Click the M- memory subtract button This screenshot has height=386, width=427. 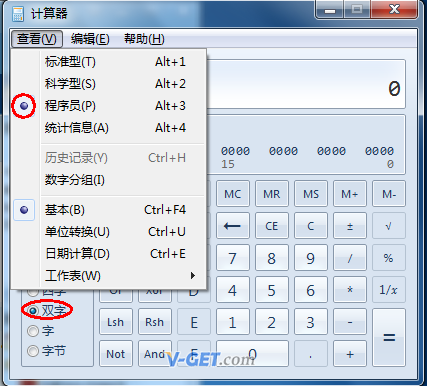click(389, 194)
